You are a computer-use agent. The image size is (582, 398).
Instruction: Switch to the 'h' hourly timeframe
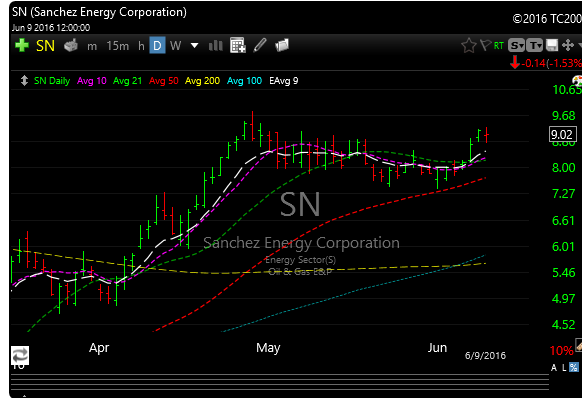(x=141, y=46)
